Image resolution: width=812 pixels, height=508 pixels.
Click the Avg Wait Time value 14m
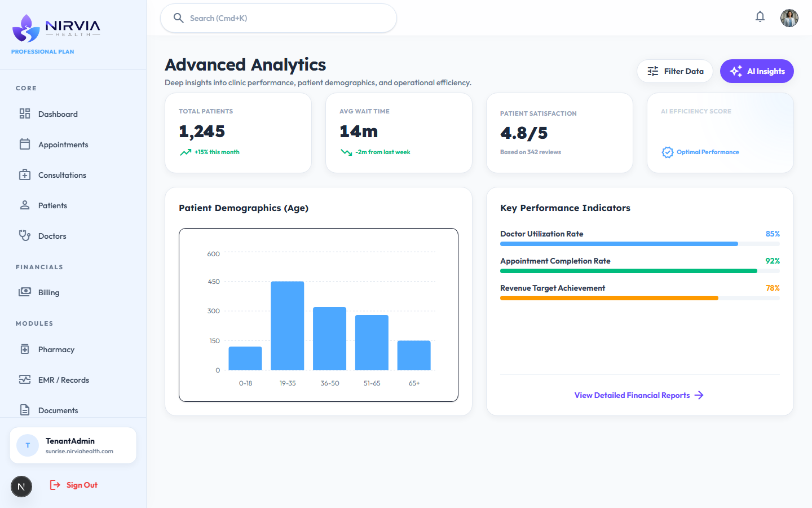coord(359,132)
